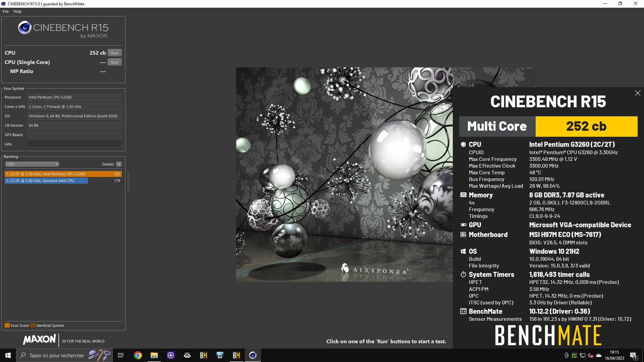Click the MAXON logo at bottom left
The height and width of the screenshot is (362, 644).
pos(39,340)
